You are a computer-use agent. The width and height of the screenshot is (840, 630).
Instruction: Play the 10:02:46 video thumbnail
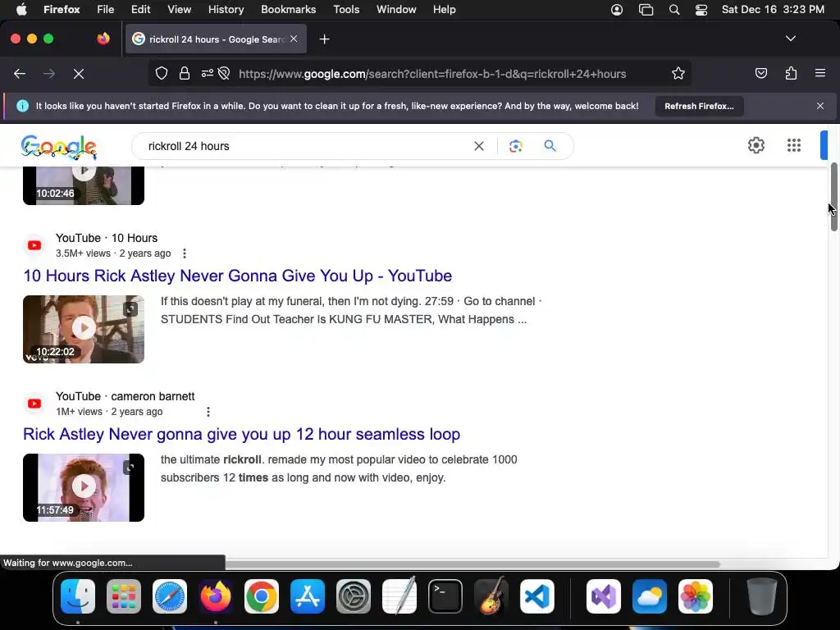84,185
